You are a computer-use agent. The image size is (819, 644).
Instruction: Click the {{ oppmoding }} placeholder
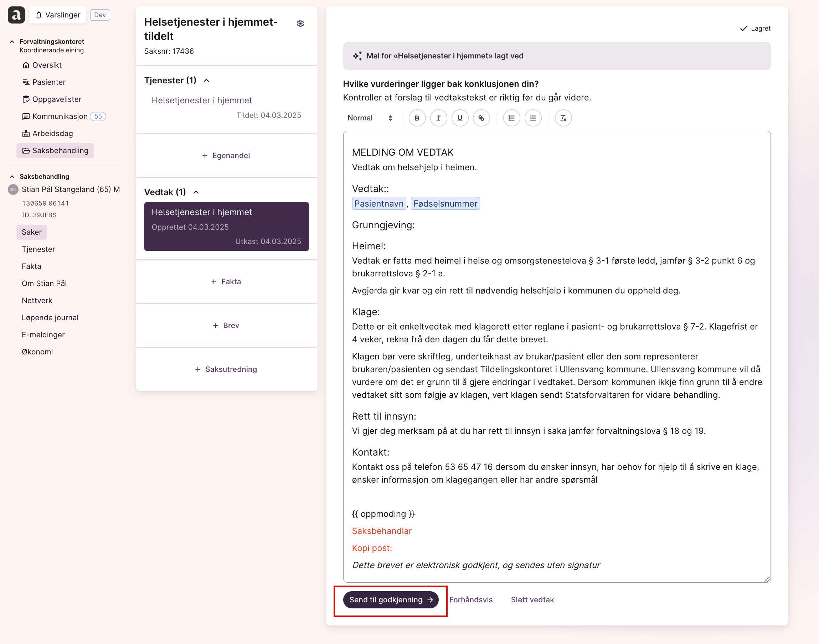pos(383,514)
